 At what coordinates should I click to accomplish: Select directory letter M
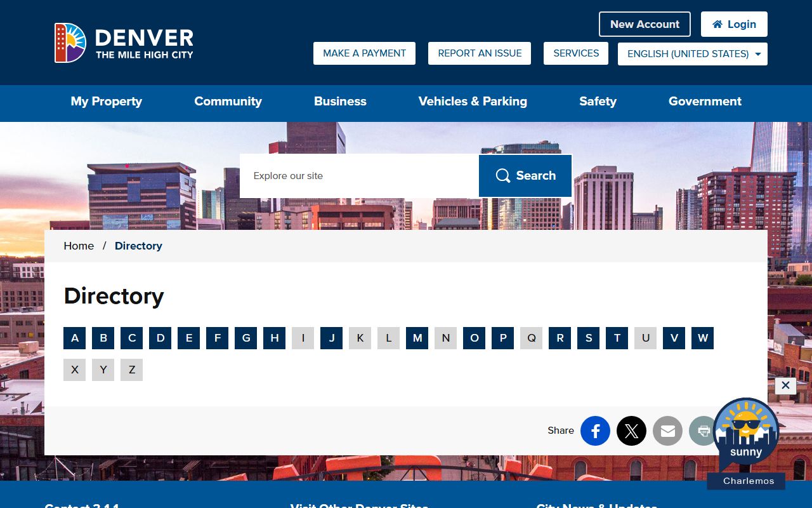click(417, 338)
